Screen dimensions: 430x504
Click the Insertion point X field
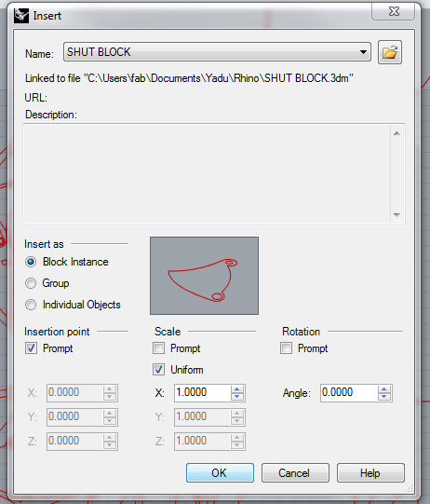[x=74, y=393]
